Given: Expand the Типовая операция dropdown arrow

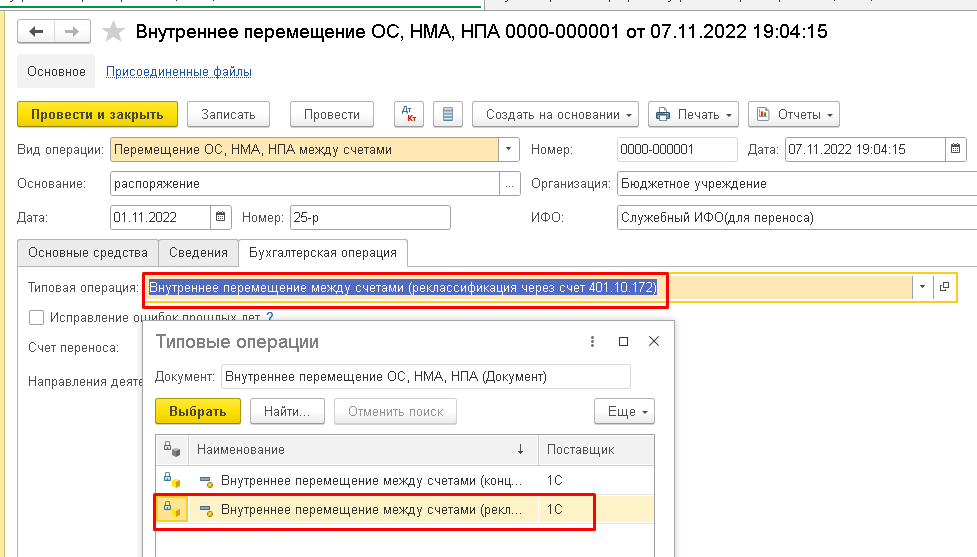Looking at the screenshot, I should tap(921, 287).
